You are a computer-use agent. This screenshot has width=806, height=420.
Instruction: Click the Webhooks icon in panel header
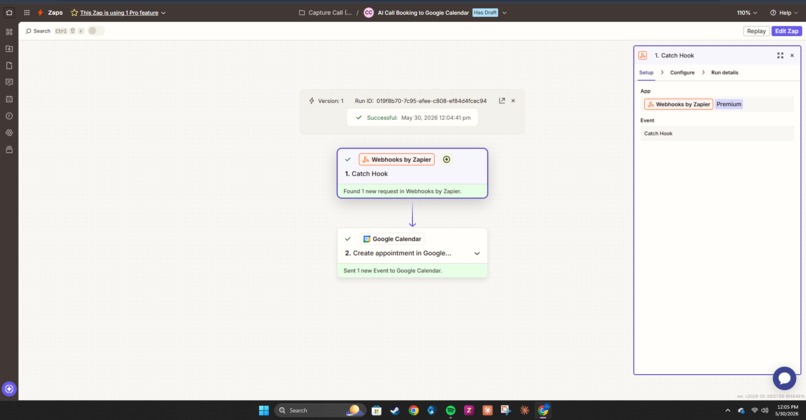643,56
